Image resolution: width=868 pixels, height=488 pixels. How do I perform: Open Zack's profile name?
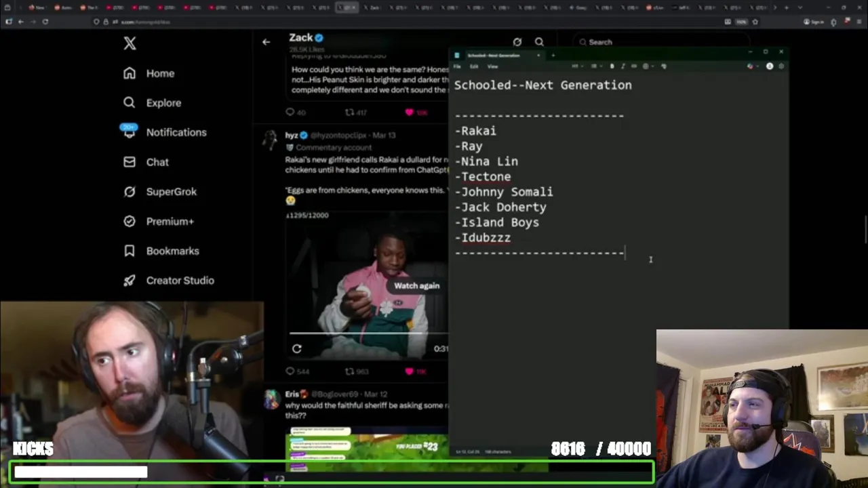point(300,38)
